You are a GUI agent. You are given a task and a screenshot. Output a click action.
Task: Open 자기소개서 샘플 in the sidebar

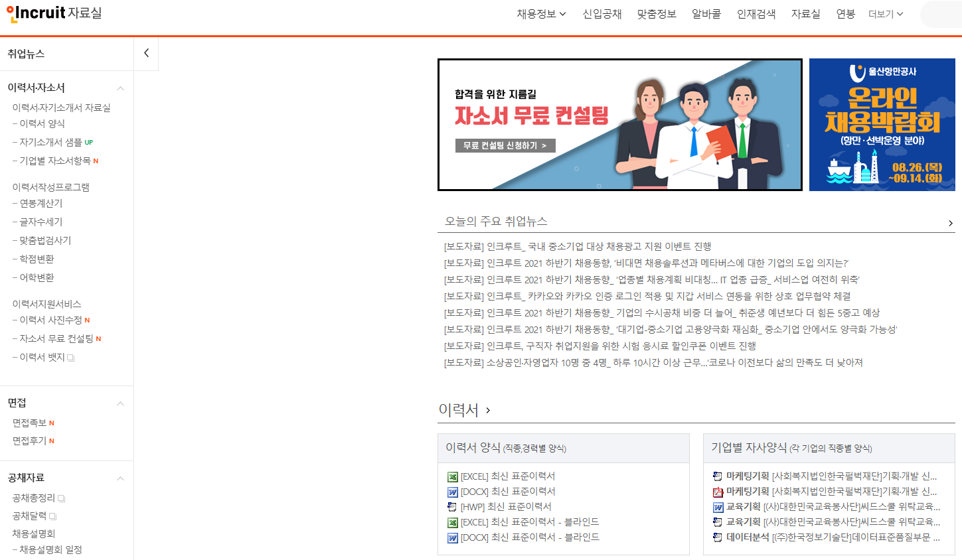click(x=50, y=142)
